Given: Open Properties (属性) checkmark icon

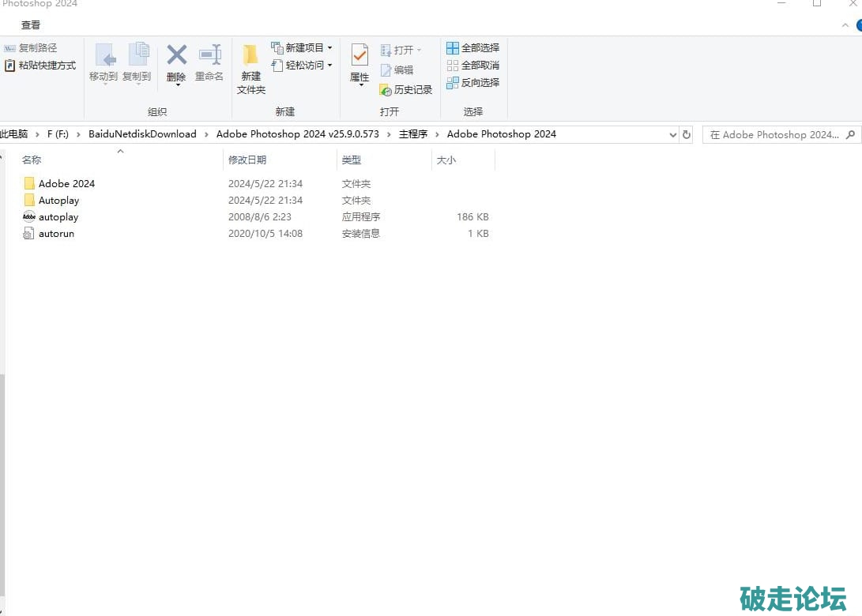Looking at the screenshot, I should click(x=359, y=56).
